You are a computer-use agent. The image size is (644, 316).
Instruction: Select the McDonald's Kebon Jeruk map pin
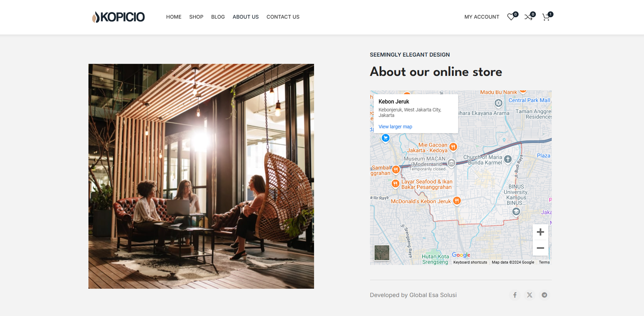coord(457,201)
